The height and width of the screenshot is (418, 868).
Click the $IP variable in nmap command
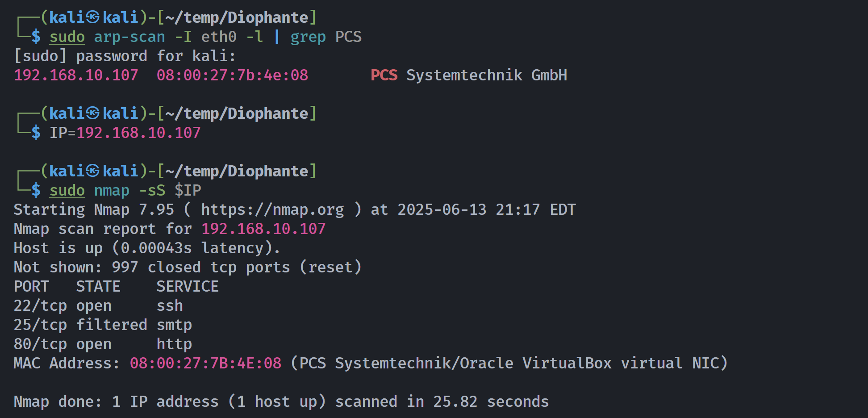[188, 190]
